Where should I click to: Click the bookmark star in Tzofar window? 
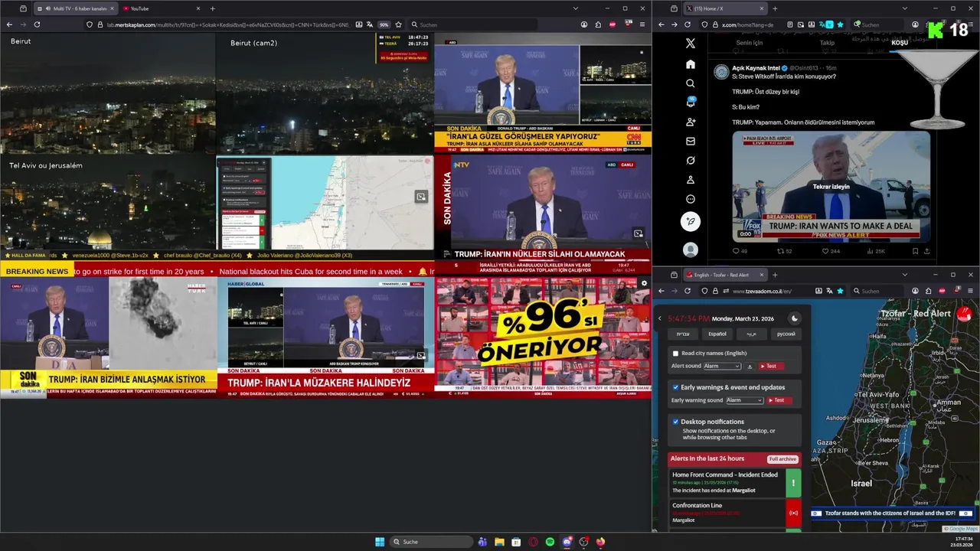[840, 291]
